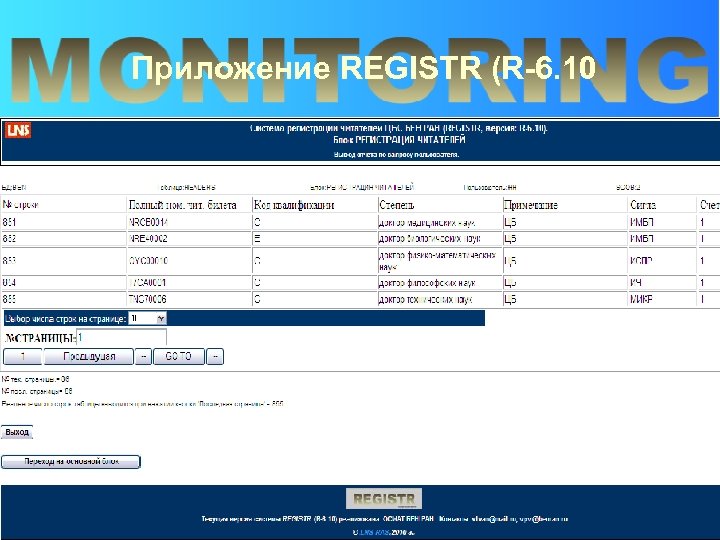The height and width of the screenshot is (540, 720).
Task: Click the доктор биологических наук cell
Action: (x=440, y=239)
